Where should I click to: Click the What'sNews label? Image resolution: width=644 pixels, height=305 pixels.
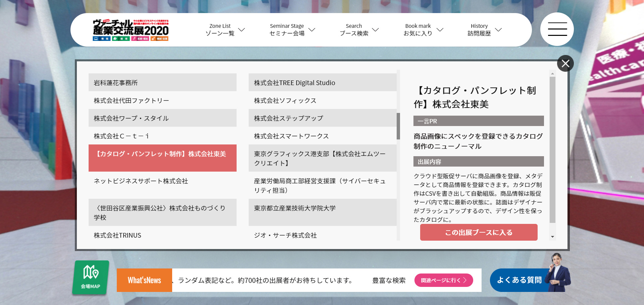144,280
